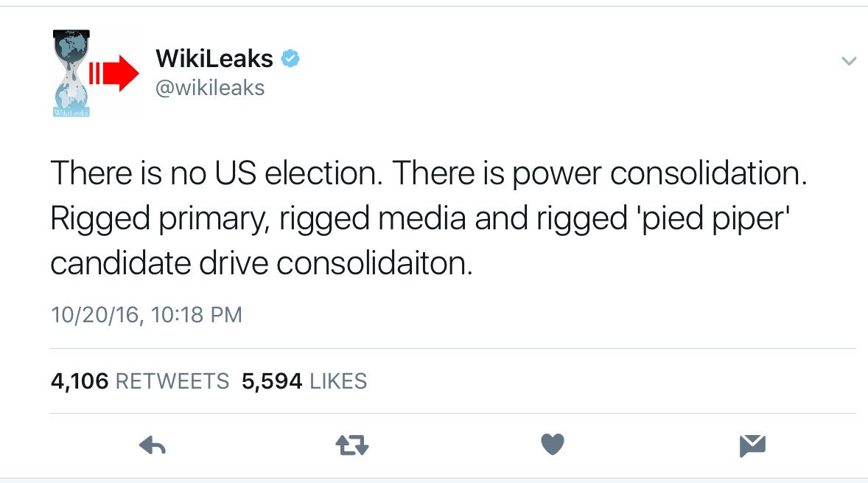This screenshot has width=868, height=483.
Task: Click the RETWEETS label
Action: click(172, 381)
